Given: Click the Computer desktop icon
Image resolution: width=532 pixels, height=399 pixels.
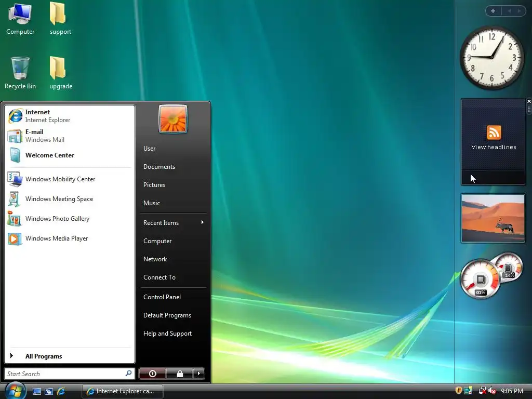Looking at the screenshot, I should click(20, 19).
